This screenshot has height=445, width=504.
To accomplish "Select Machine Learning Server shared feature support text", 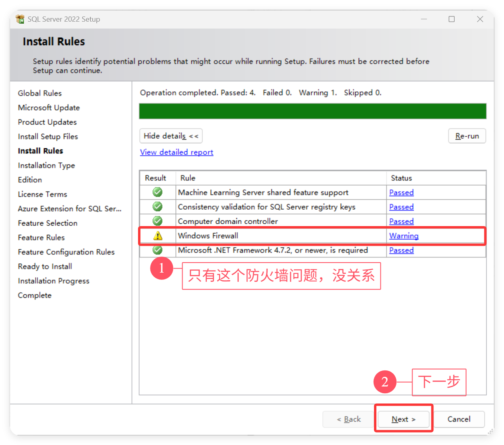I will coord(263,192).
